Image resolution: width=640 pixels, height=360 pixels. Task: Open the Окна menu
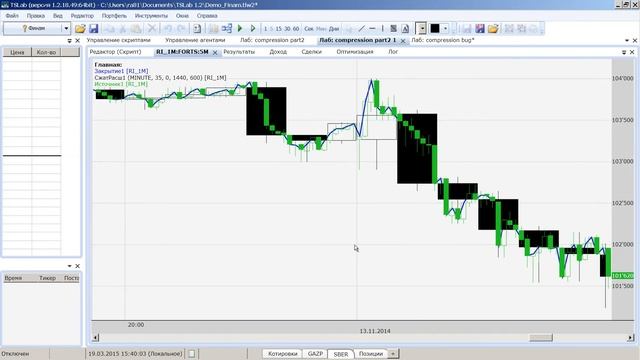[x=182, y=16]
